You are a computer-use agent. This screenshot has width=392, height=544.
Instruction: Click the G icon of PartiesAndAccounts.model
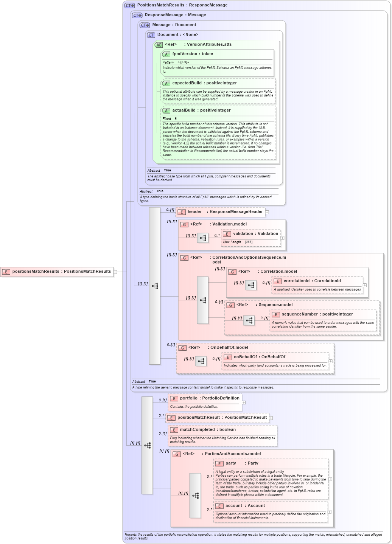pos(177,454)
